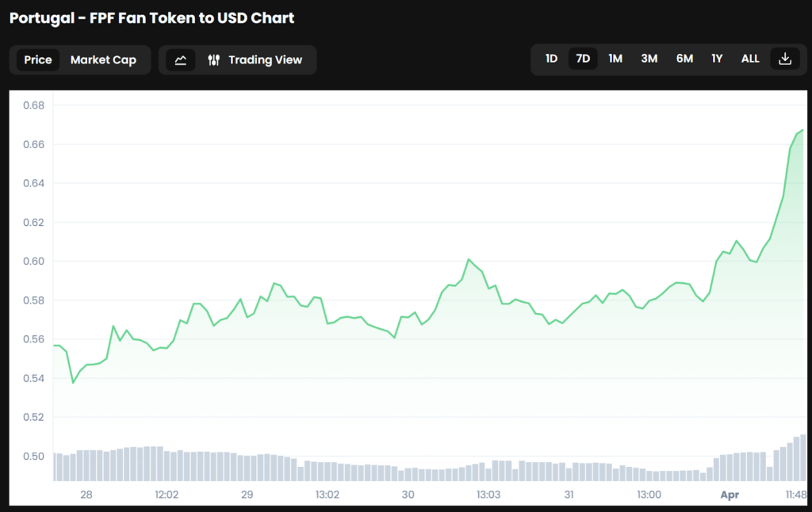This screenshot has width=812, height=512.
Task: Choose the 3M time range
Action: click(x=649, y=59)
